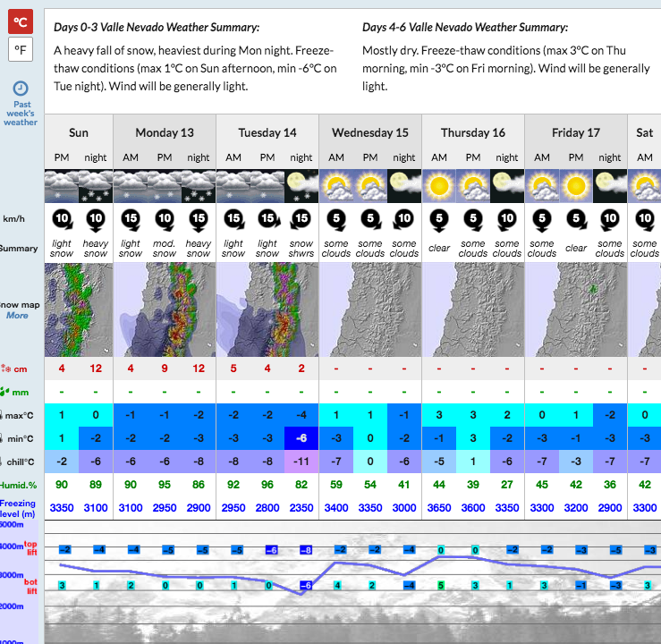Select the Monday 13 day header

click(165, 132)
